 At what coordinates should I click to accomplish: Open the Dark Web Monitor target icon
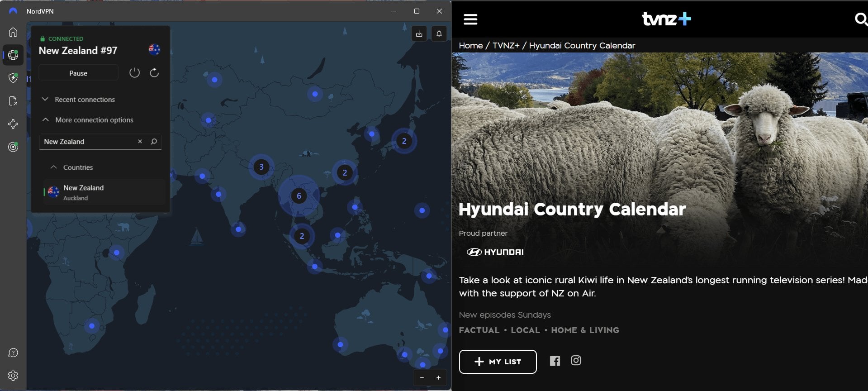[x=13, y=147]
